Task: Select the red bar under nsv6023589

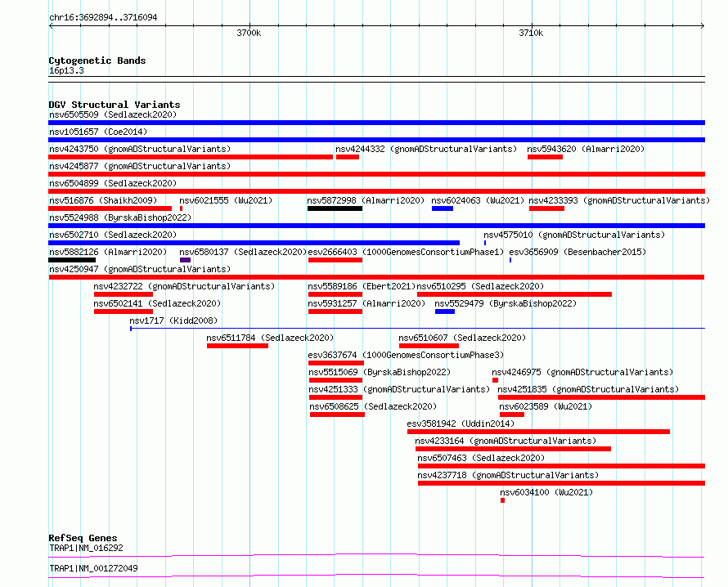Action: tap(512, 414)
